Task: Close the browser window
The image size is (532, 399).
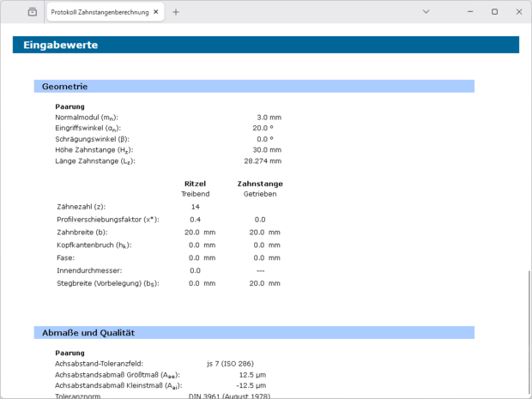Action: [517, 12]
